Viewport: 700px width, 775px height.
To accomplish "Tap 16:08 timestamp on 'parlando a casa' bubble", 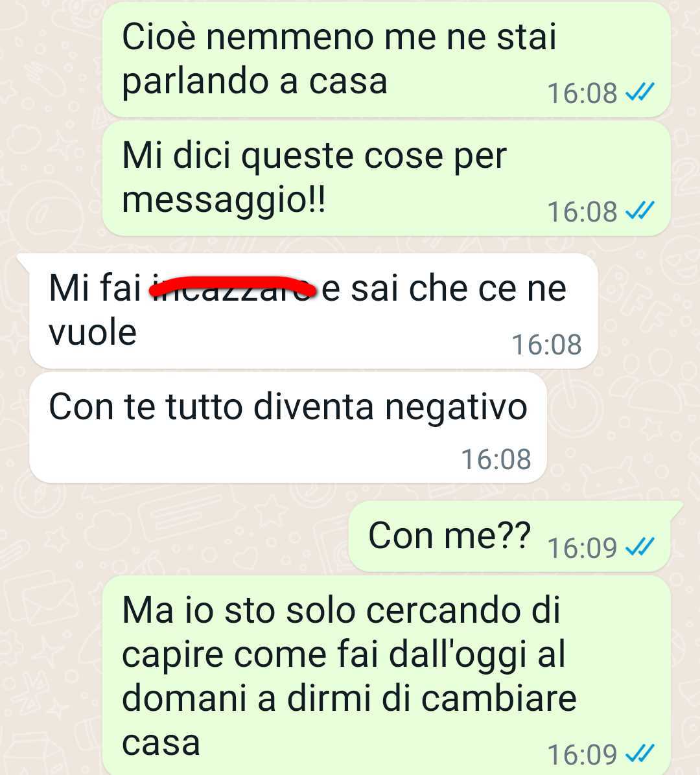I will point(582,93).
